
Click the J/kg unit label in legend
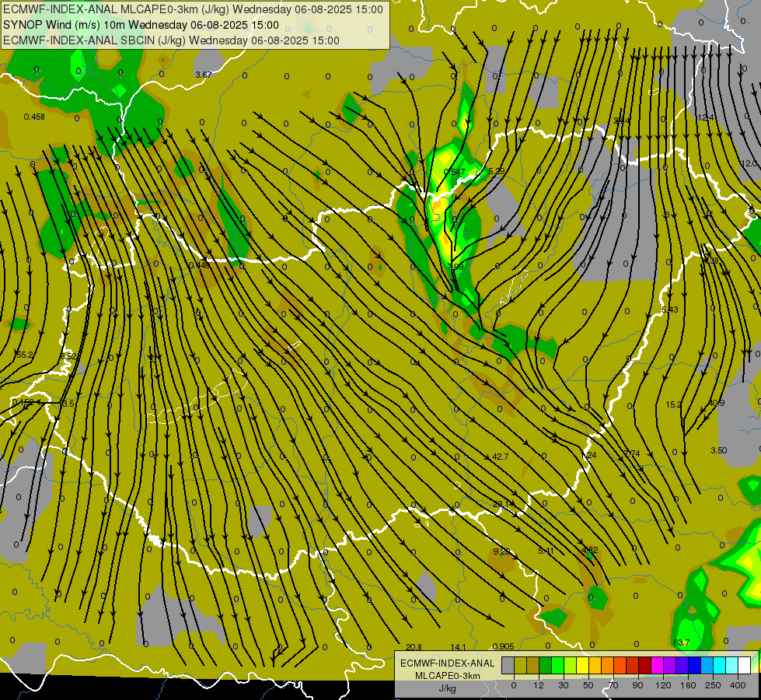tap(447, 688)
